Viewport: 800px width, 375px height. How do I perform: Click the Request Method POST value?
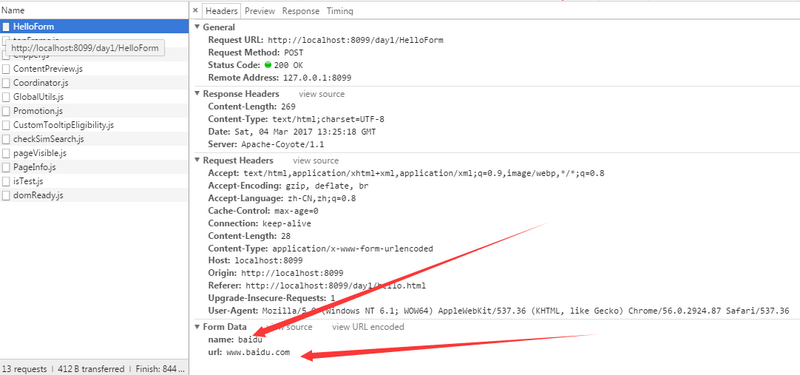tap(293, 53)
